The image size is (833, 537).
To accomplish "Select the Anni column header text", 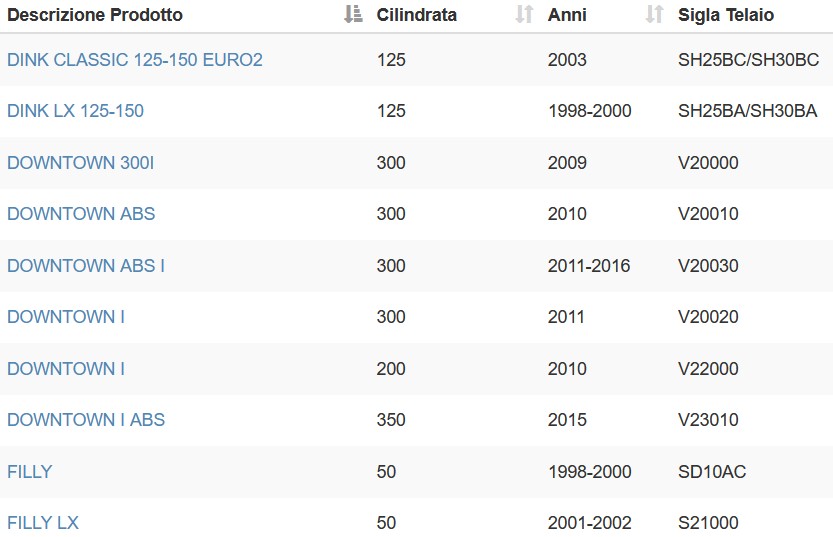I will 567,15.
